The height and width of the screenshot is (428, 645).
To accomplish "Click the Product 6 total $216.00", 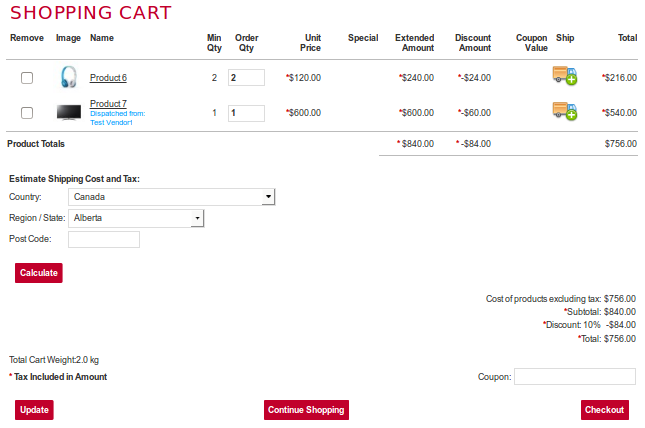I will (619, 78).
